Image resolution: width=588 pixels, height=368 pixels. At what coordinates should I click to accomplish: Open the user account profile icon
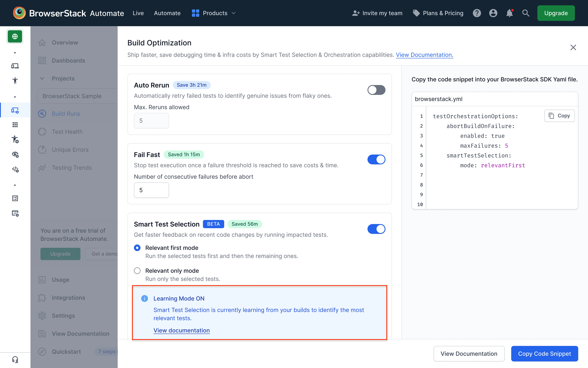pyautogui.click(x=493, y=13)
